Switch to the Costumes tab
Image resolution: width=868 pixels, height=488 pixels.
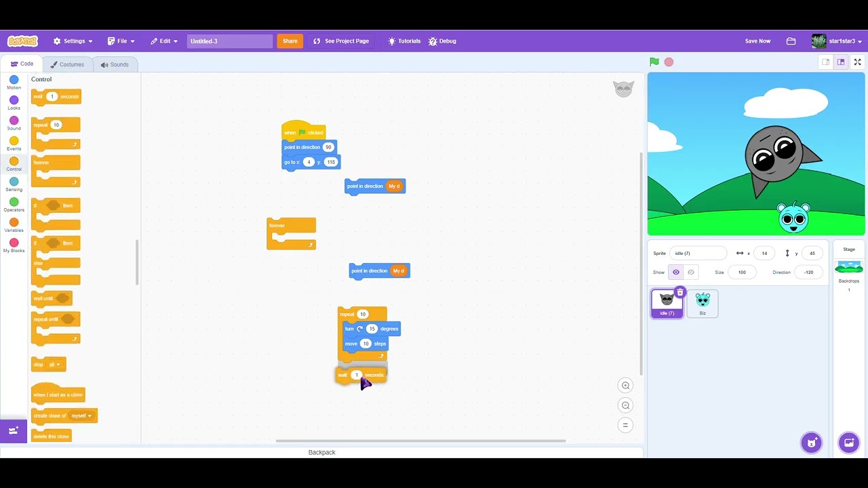67,64
